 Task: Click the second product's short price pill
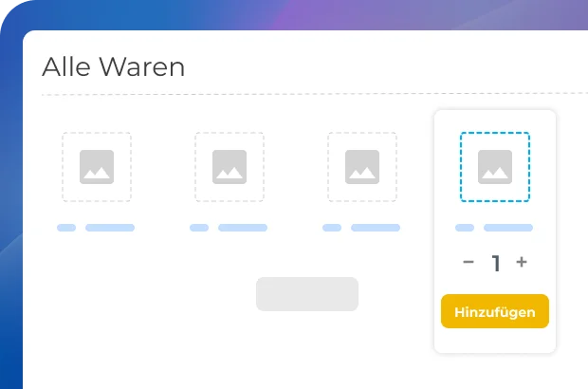[x=199, y=228]
